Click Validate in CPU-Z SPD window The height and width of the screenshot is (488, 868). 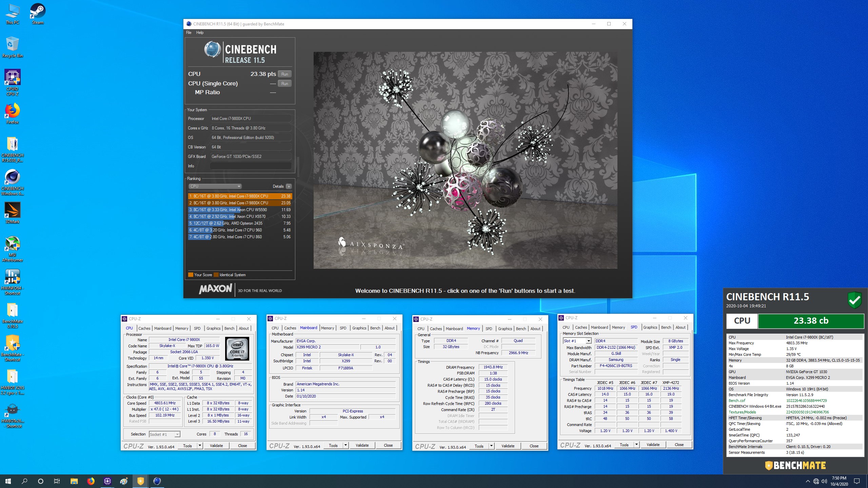click(653, 445)
